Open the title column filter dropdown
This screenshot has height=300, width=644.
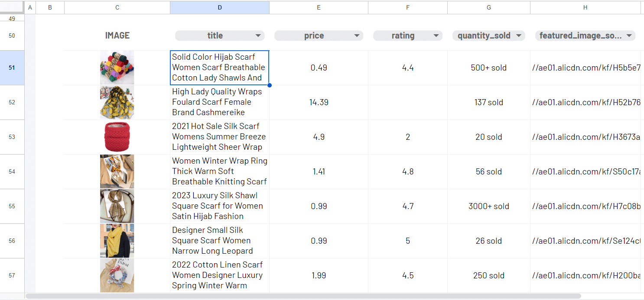click(x=258, y=35)
